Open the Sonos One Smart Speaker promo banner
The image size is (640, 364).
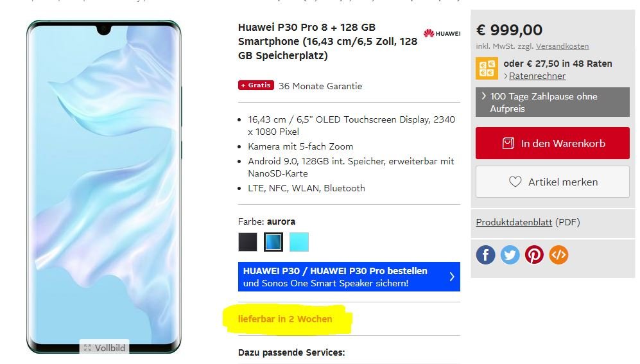click(349, 277)
